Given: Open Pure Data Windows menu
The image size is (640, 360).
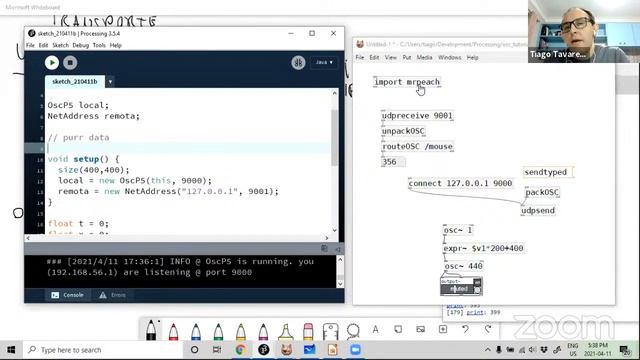Looking at the screenshot, I should 449,58.
